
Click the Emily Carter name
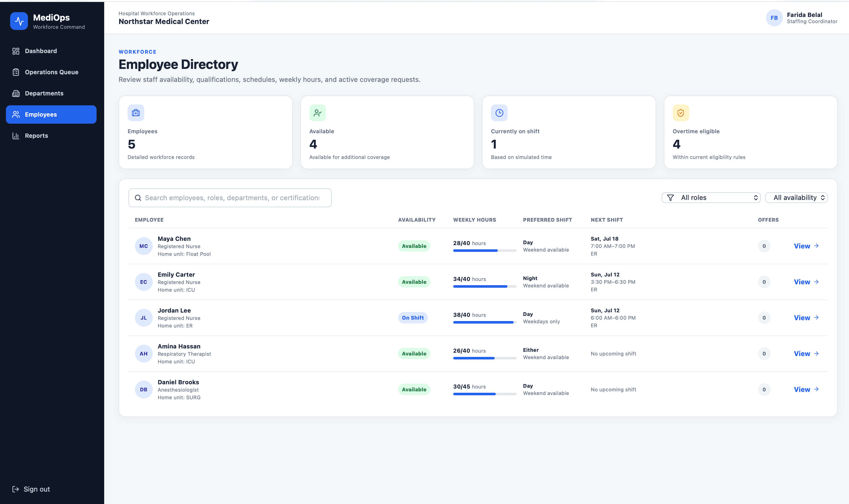pos(176,274)
